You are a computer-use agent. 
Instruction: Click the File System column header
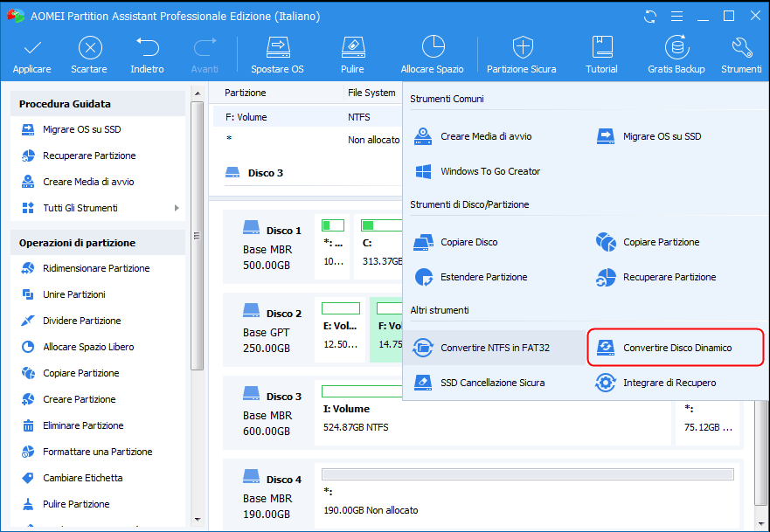point(371,93)
